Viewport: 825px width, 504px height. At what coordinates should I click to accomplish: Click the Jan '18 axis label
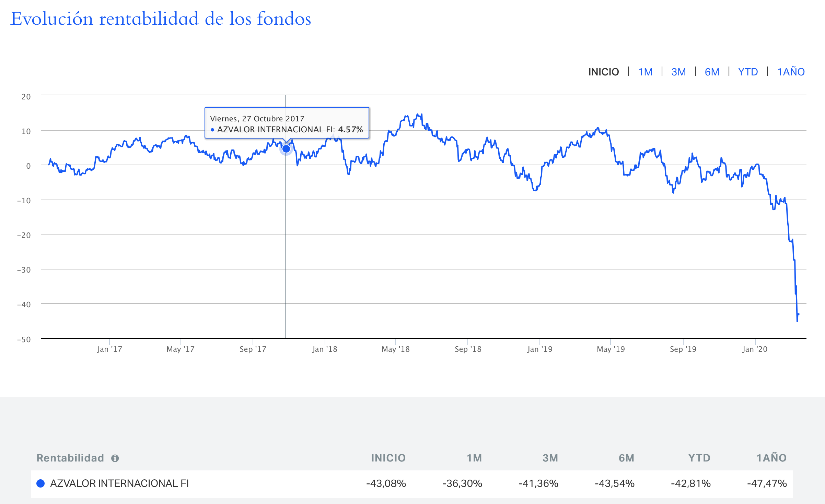coord(325,349)
